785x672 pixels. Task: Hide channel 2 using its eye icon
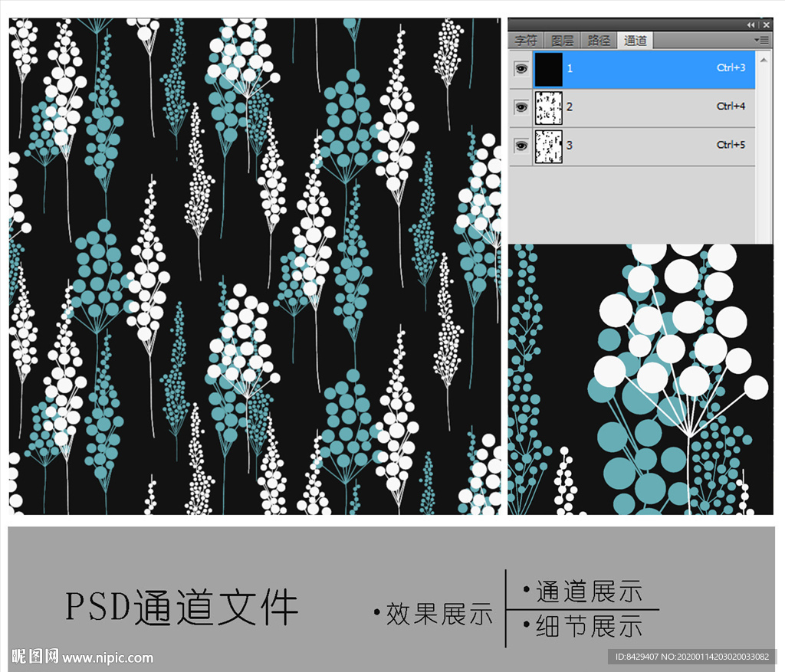tap(521, 107)
